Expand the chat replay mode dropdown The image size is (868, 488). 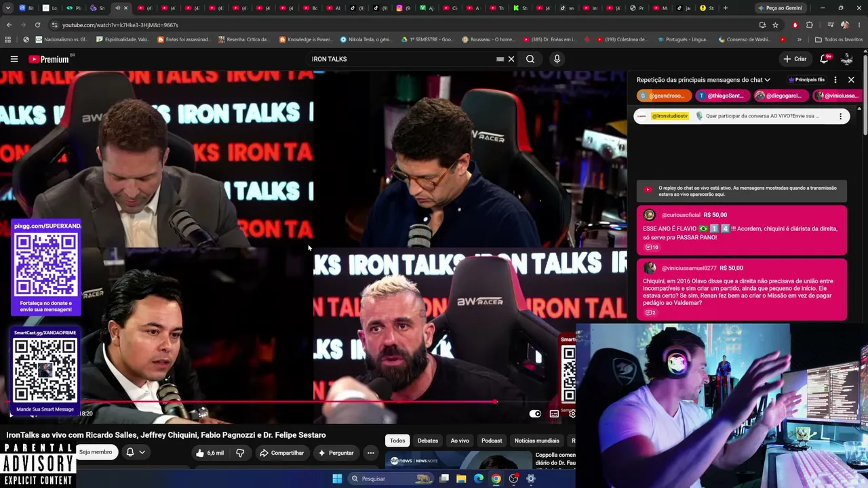tap(703, 80)
